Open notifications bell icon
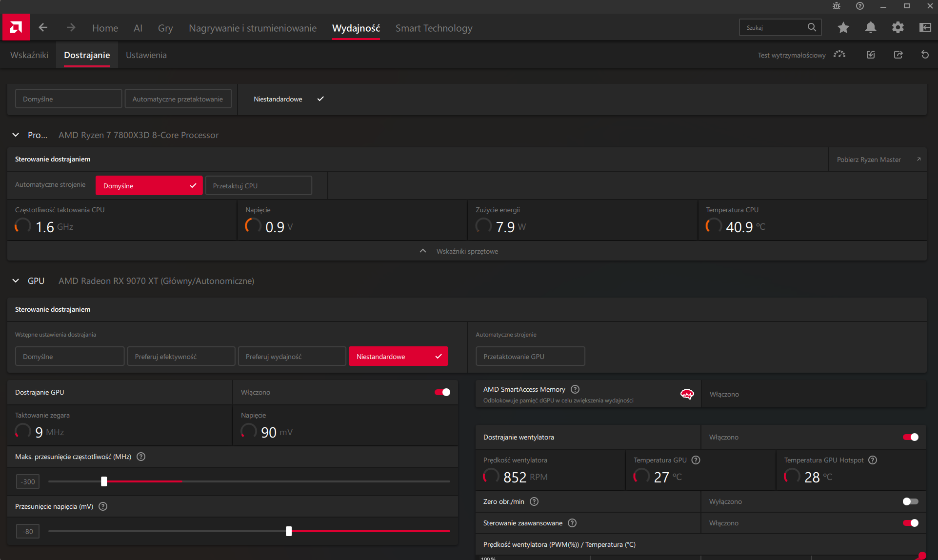This screenshot has height=560, width=938. (x=870, y=28)
